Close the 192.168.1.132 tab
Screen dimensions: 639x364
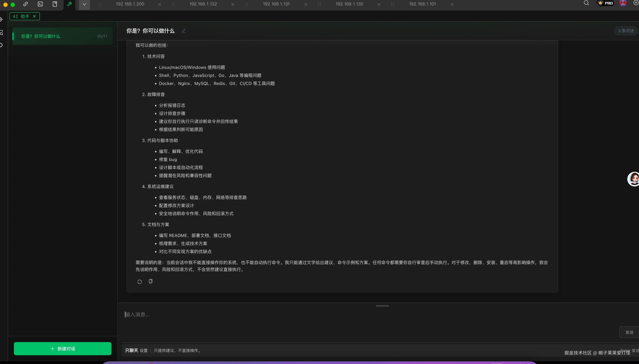click(x=233, y=4)
